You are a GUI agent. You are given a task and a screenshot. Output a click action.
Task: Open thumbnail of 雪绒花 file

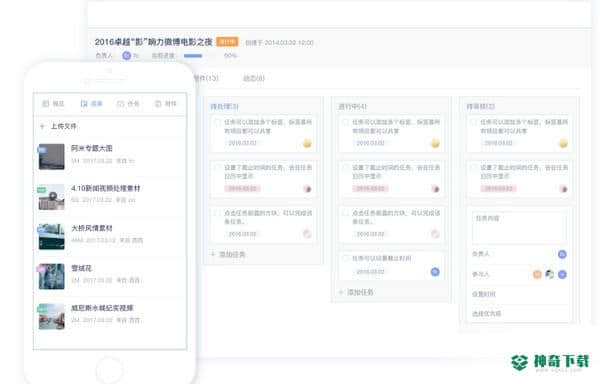[51, 276]
